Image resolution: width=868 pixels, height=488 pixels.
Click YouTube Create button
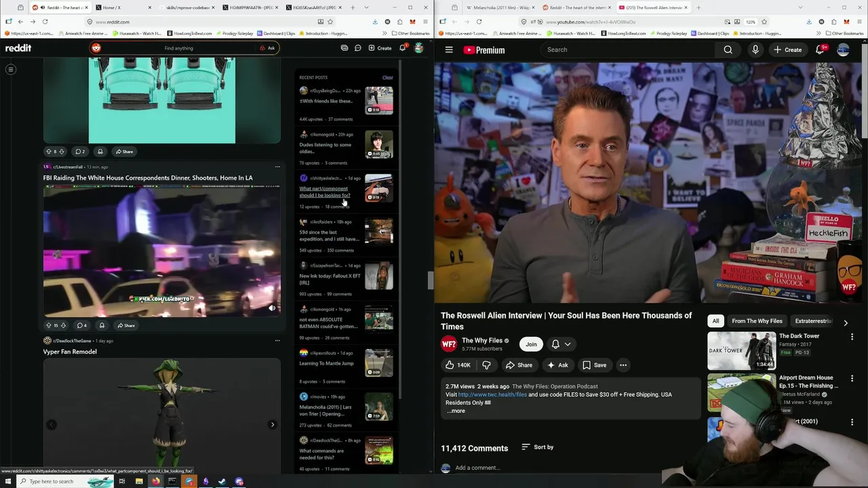tap(788, 49)
